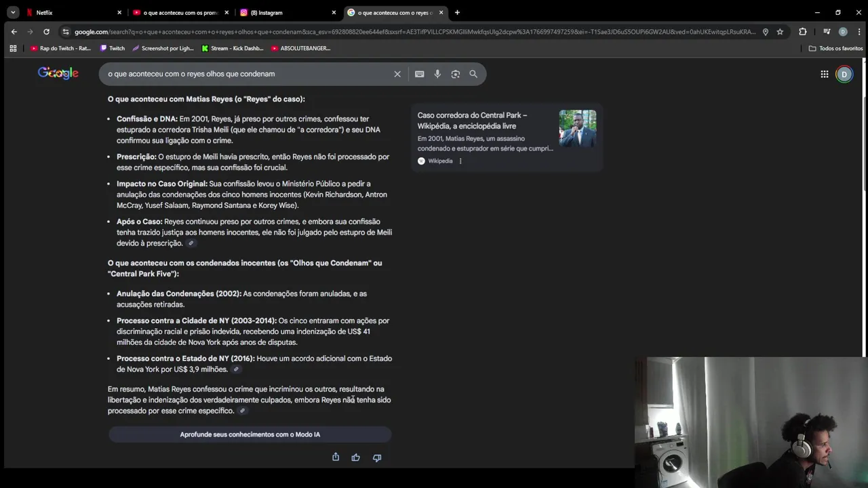Open the Google apps grid
Image resolution: width=868 pixels, height=488 pixels.
pos(825,74)
